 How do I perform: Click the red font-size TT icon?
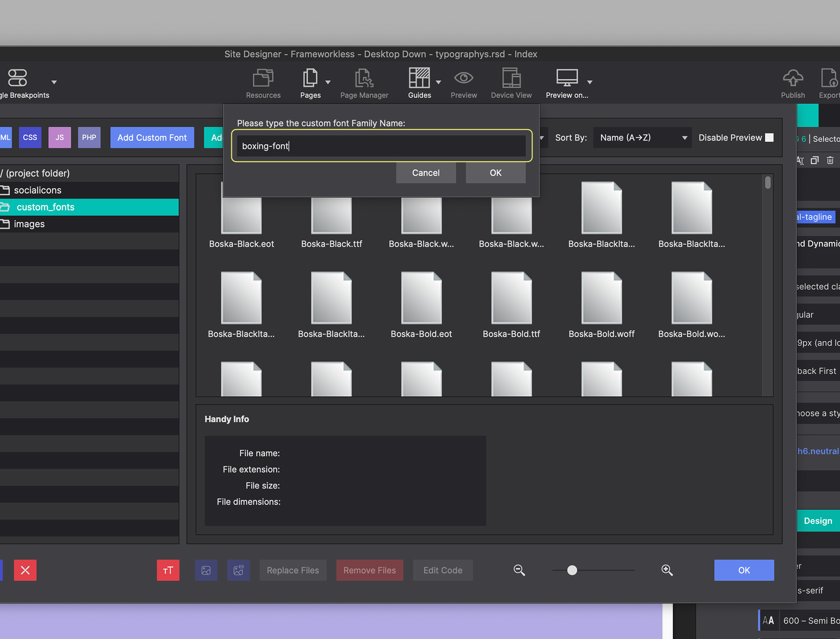point(168,570)
